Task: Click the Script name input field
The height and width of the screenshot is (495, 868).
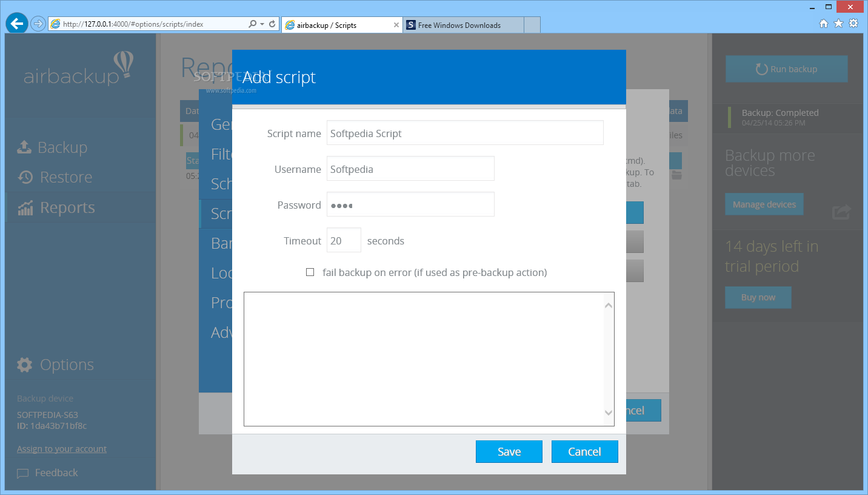Action: (465, 133)
